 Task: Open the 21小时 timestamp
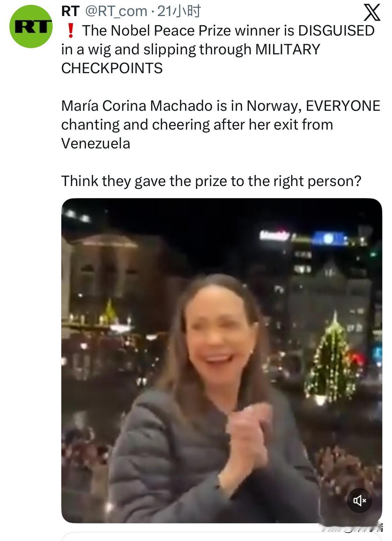(x=179, y=11)
